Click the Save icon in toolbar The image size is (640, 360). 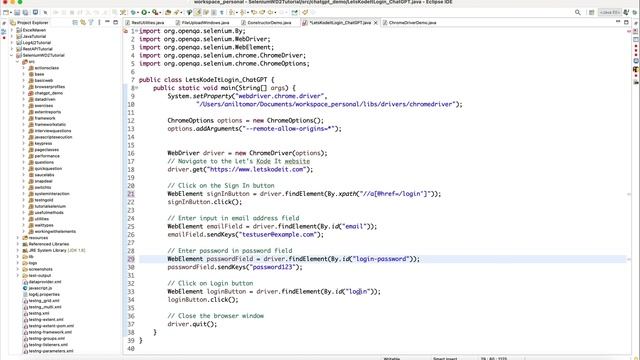point(17,12)
